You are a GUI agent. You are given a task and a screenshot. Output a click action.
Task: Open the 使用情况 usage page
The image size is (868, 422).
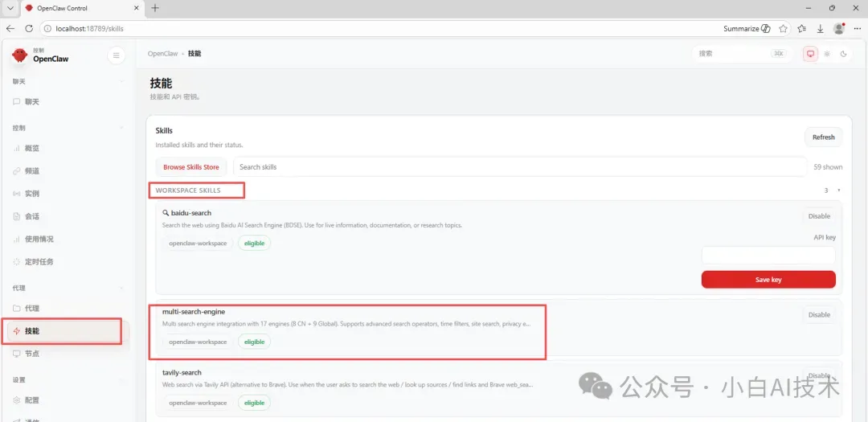coord(68,240)
